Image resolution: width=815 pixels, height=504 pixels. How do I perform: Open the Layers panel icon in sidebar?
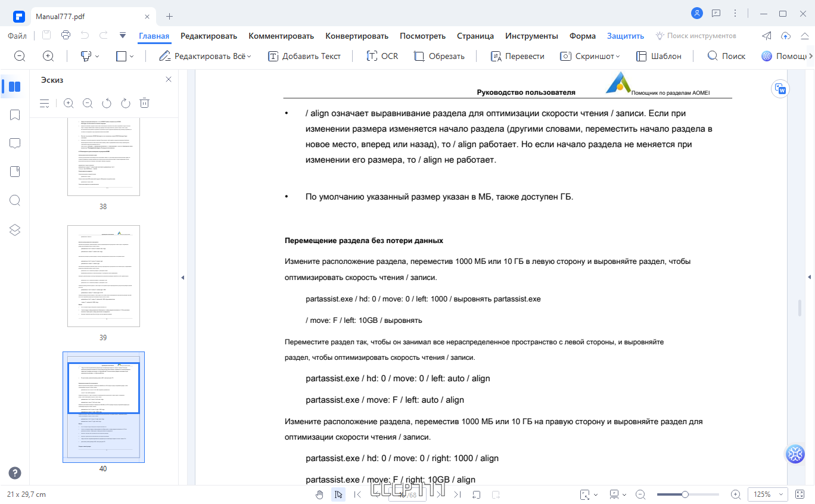15,230
